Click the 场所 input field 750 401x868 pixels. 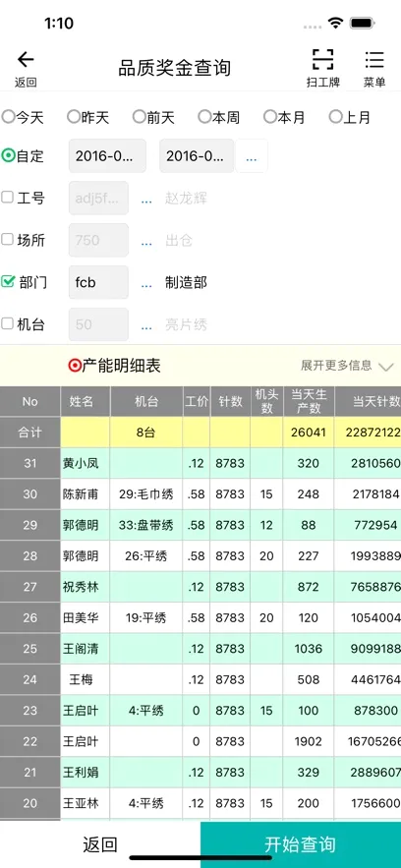98,240
